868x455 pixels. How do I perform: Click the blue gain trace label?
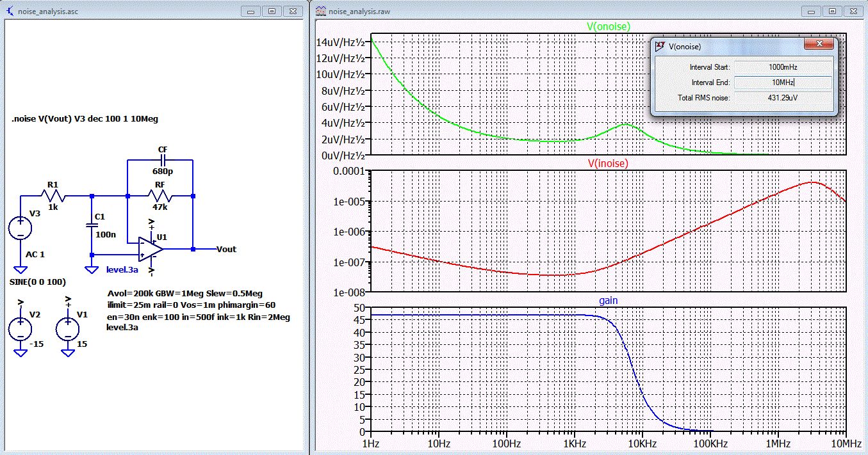tap(608, 299)
